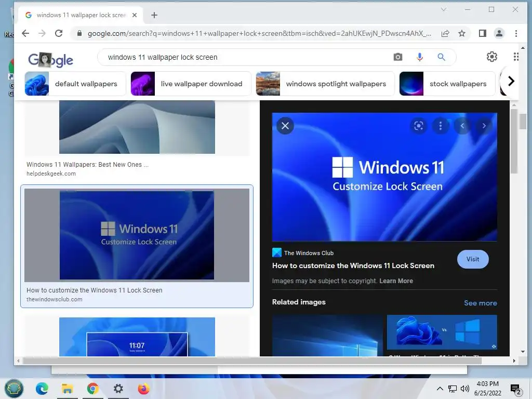This screenshot has width=532, height=399.
Task: Open Chrome profile avatar
Action: pyautogui.click(x=499, y=33)
